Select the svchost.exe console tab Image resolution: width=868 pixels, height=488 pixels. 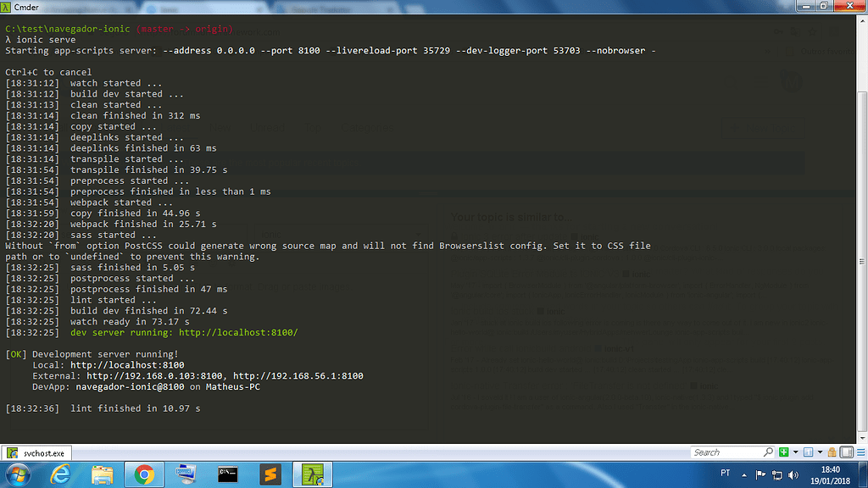pos(36,453)
